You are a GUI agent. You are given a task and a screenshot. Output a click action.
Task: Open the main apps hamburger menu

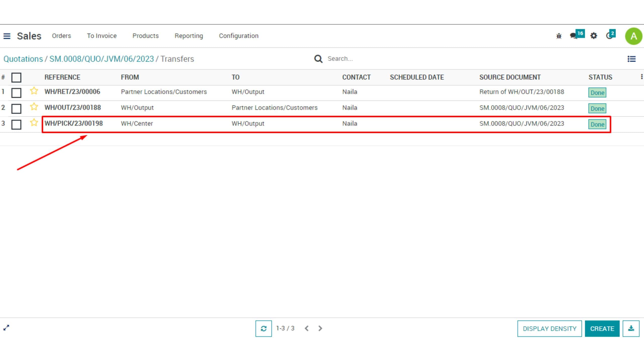[7, 36]
